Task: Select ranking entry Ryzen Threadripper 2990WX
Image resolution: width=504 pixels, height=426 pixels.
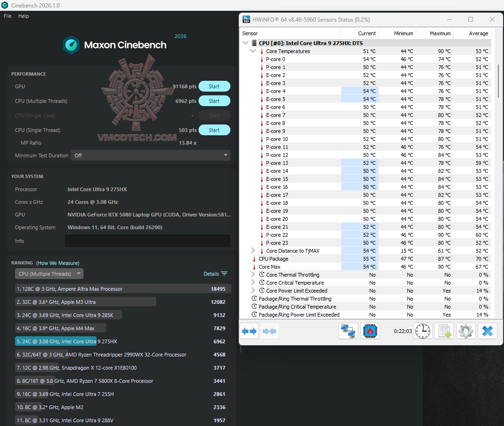Action: tap(123, 355)
